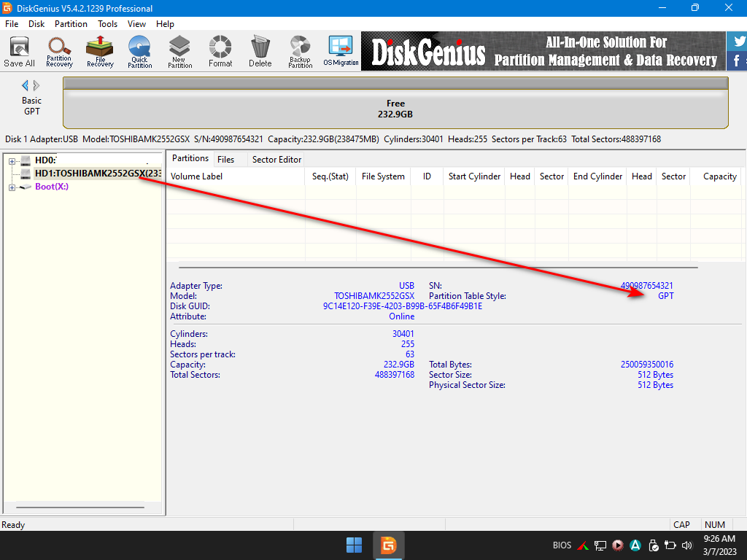Screen dimensions: 747x560
Task: Click the Disk GUID value text
Action: coord(403,306)
